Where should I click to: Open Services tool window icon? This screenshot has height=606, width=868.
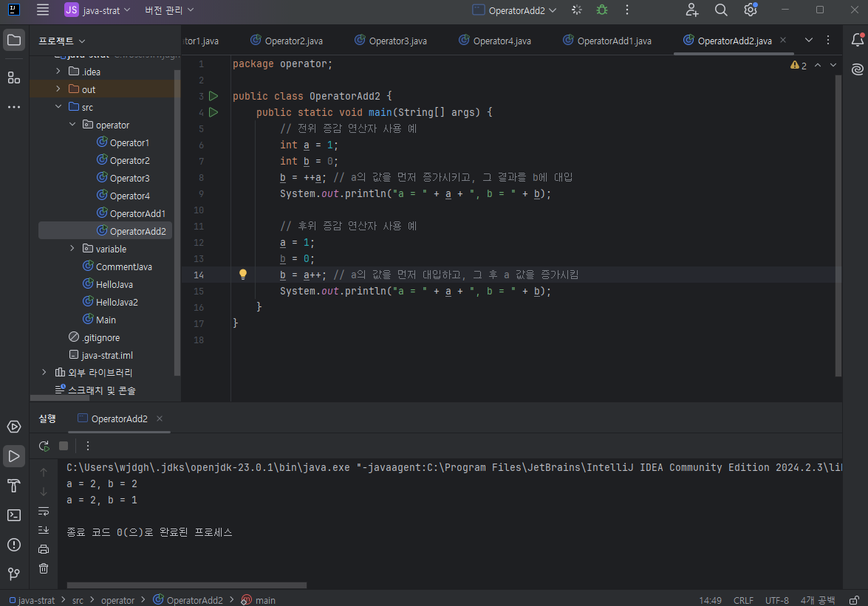click(x=14, y=427)
